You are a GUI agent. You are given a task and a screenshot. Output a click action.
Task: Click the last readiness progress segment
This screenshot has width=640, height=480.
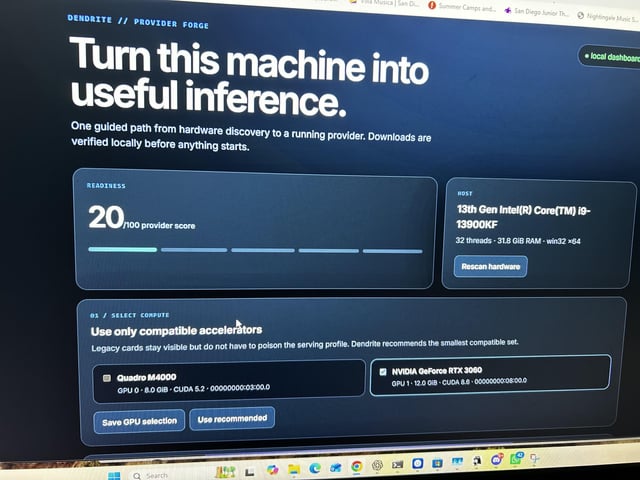click(393, 251)
